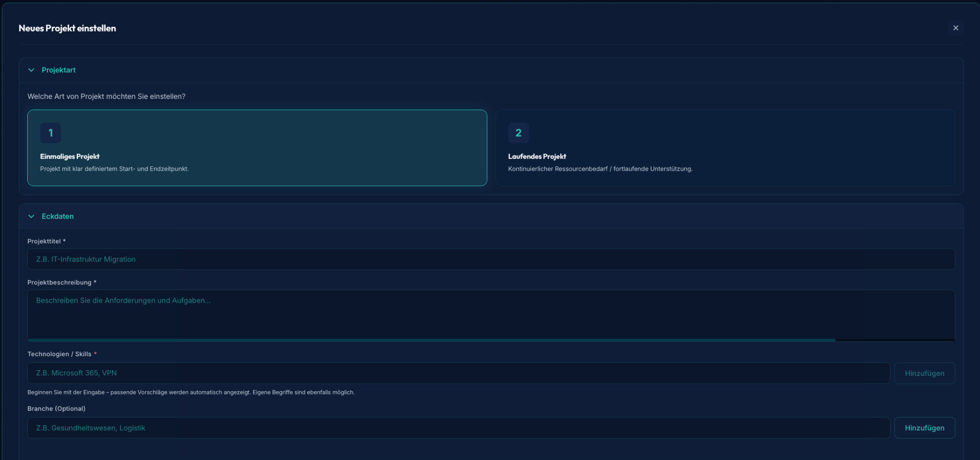980x460 pixels.
Task: Add skill with Hinzufügen button beside Technologien
Action: tap(924, 373)
